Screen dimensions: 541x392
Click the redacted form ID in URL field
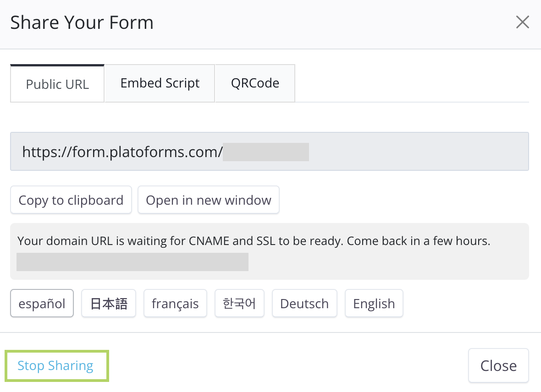click(x=266, y=152)
